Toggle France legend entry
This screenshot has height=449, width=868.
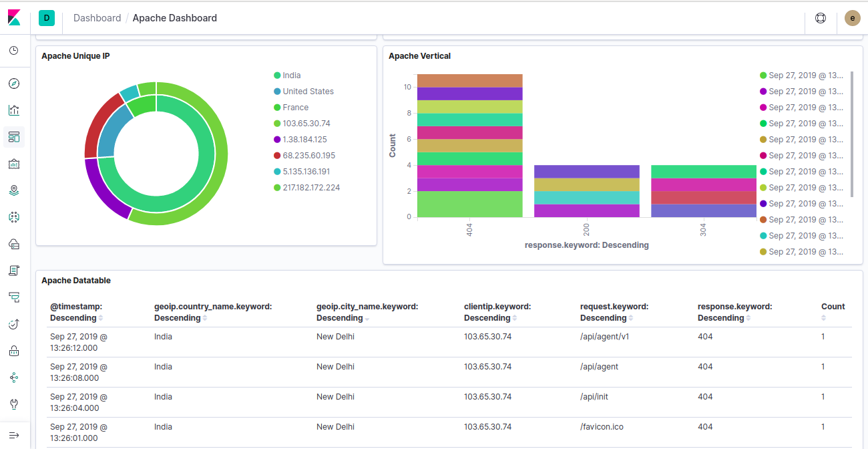(x=291, y=108)
